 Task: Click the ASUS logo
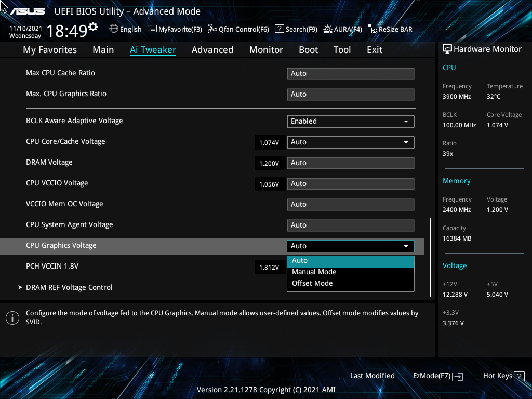(27, 11)
